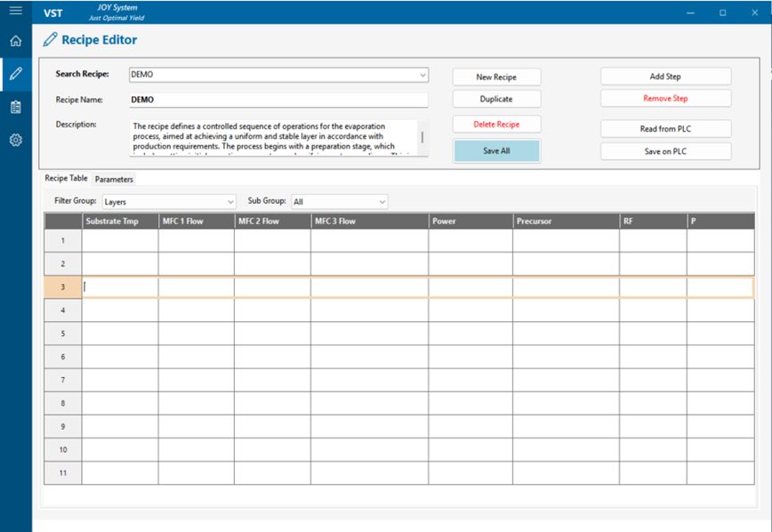This screenshot has height=532, width=772.
Task: Click the RF column header
Action: [x=653, y=222]
